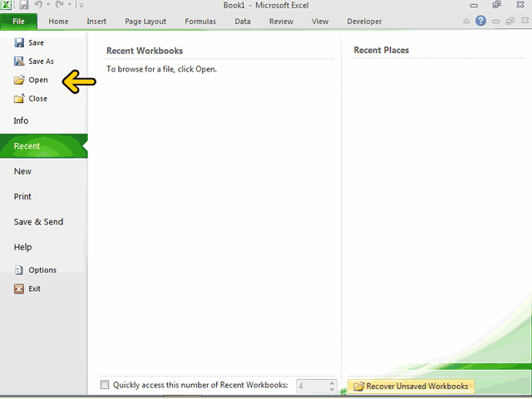Screen dimensions: 532x399
Task: Click the Save icon in Backstage menu
Action: tap(19, 42)
